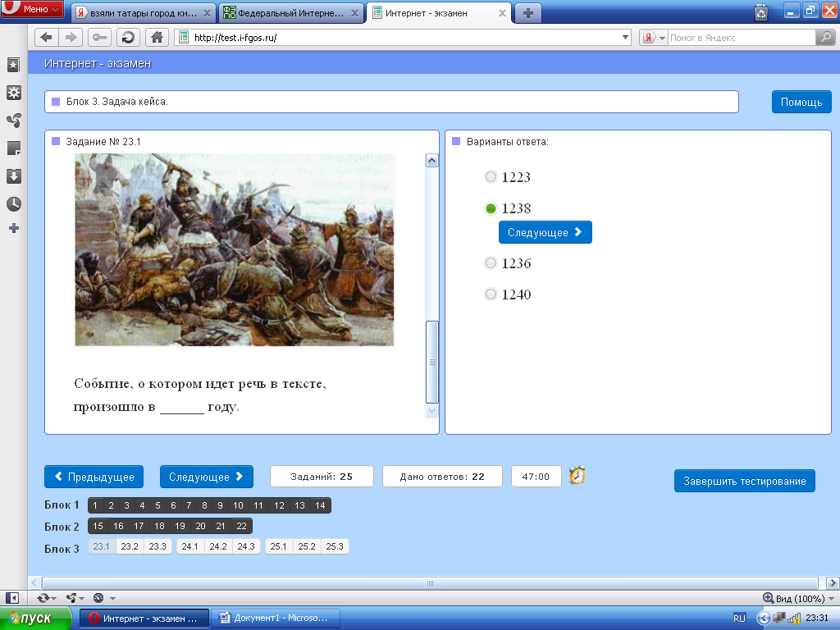This screenshot has width=840, height=630.
Task: Click the zoom magnifier view icon
Action: [768, 598]
